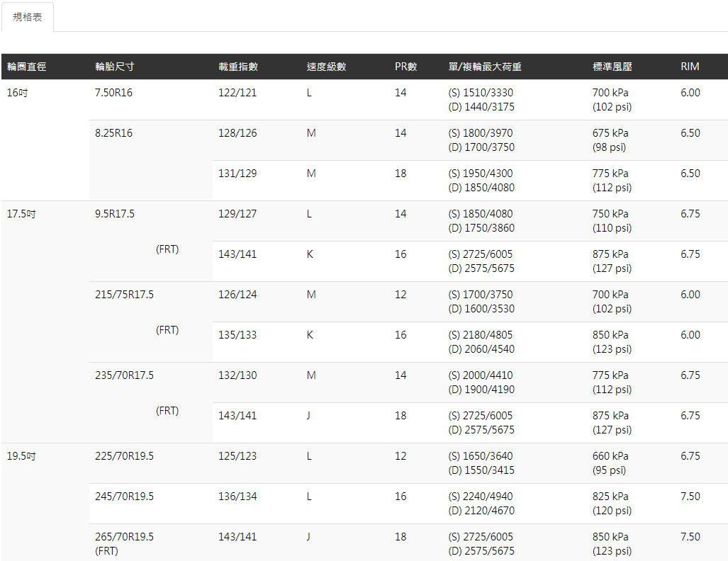728x561 pixels.
Task: Click speed rating M in the 131/129 row
Action: click(x=311, y=174)
